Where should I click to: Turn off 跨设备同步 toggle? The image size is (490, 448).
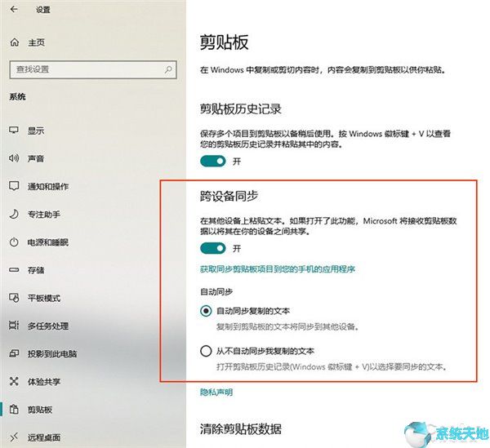(213, 248)
